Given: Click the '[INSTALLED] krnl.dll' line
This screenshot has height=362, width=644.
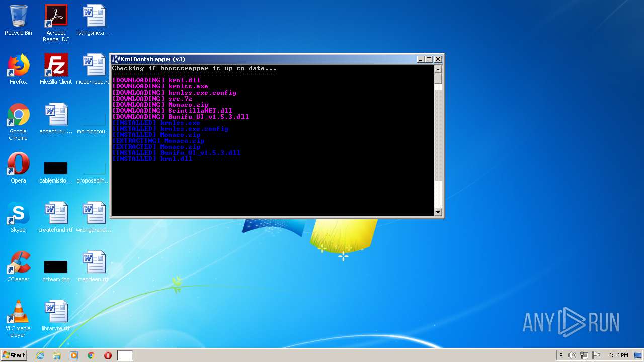Looking at the screenshot, I should 152,159.
